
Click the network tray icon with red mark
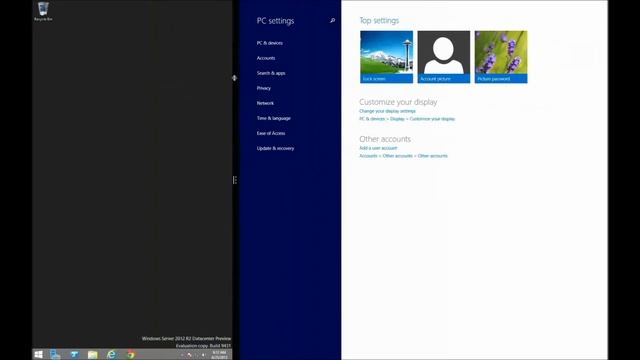[x=189, y=355]
